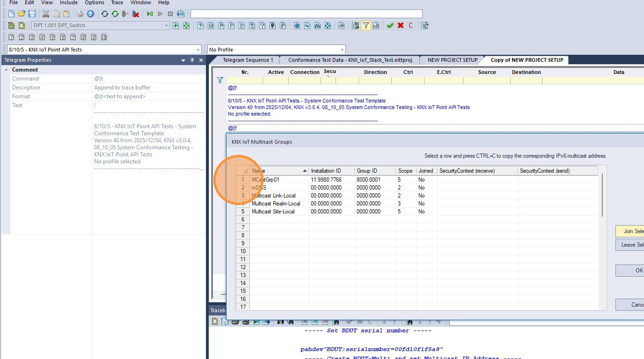Click the green Excel export icon
The height and width of the screenshot is (359, 644).
point(22,26)
